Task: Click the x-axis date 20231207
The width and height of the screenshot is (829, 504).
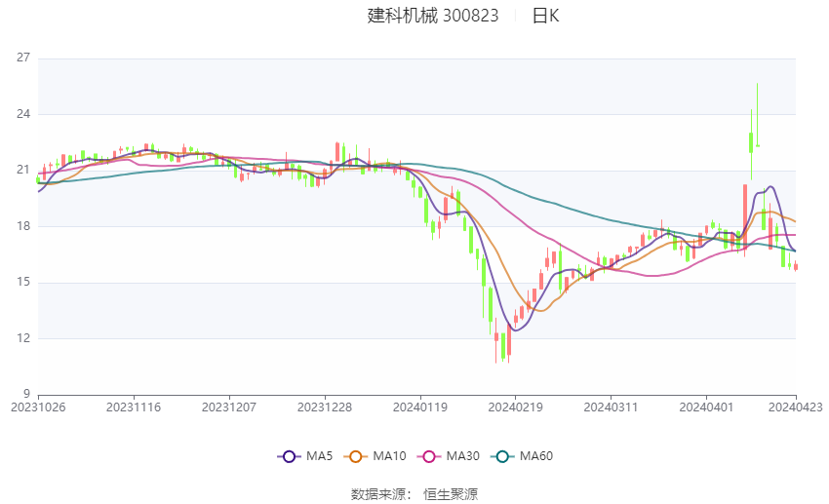Action: pos(229,407)
